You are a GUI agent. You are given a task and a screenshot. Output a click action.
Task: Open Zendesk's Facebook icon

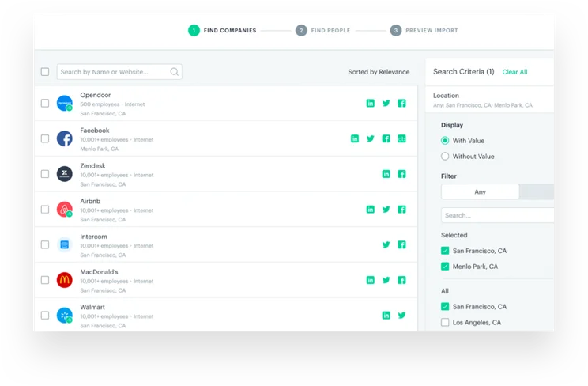click(401, 174)
